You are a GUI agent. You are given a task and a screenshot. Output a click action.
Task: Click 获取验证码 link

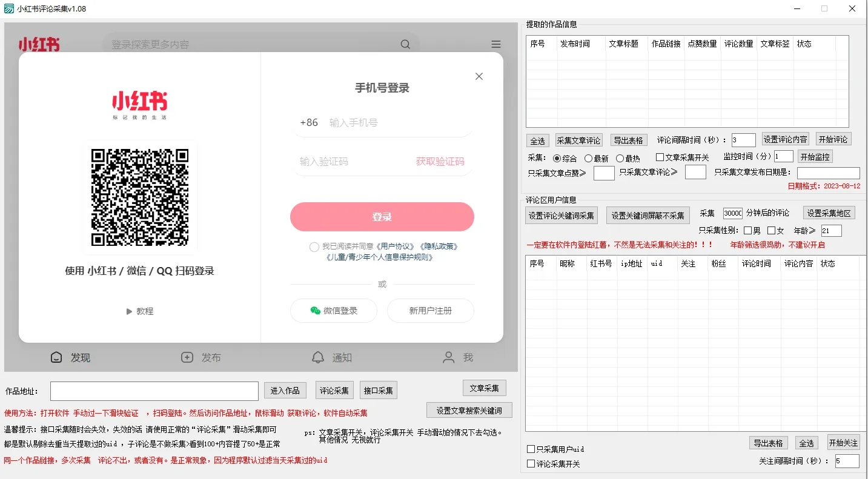click(x=440, y=162)
